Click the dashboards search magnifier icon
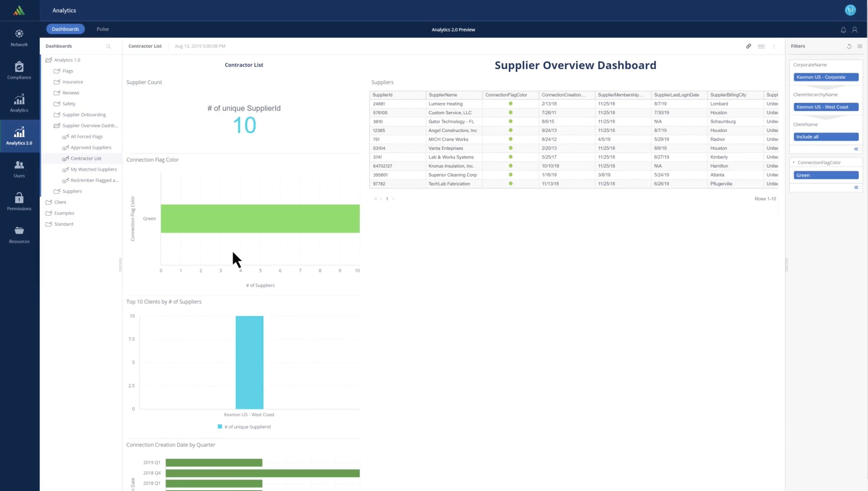 pyautogui.click(x=109, y=46)
